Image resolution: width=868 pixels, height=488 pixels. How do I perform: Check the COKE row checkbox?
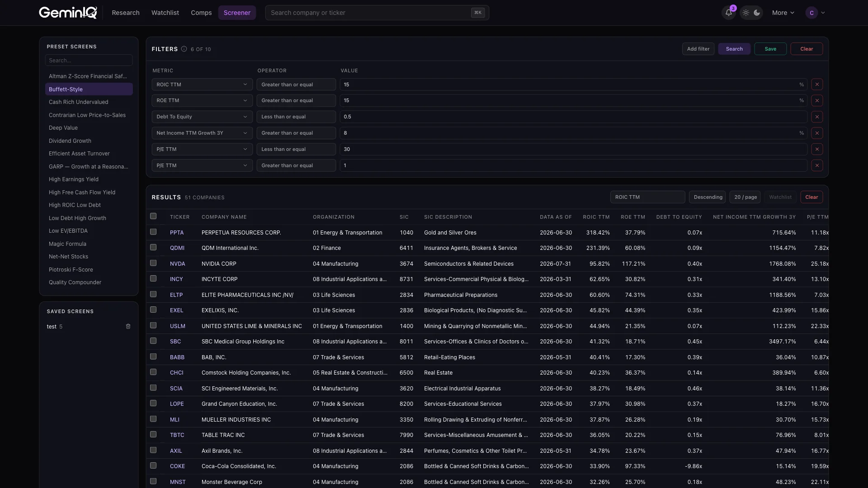click(153, 465)
